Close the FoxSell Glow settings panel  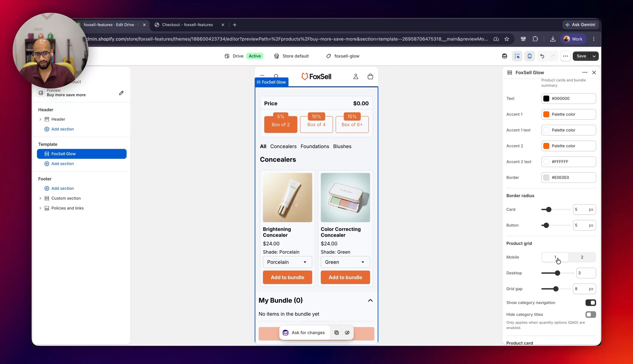tap(594, 72)
